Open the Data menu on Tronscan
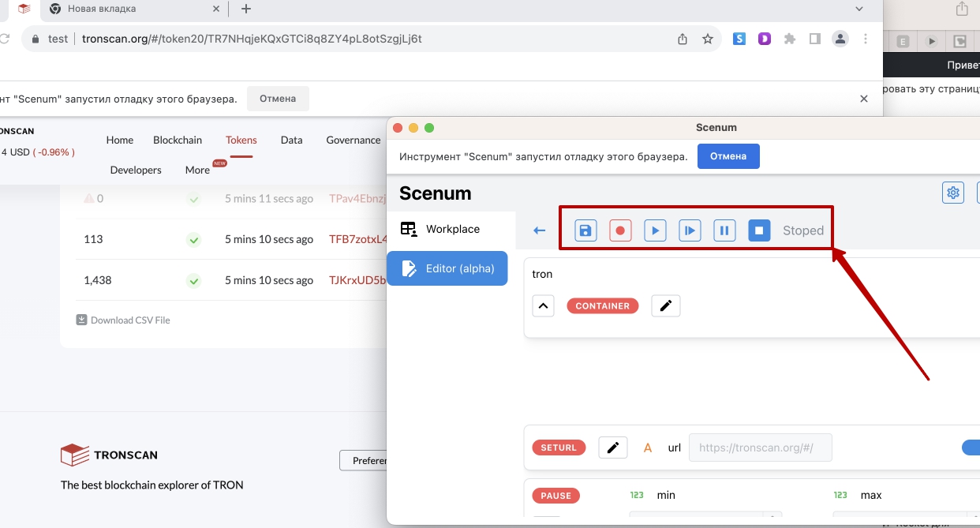Image resolution: width=980 pixels, height=528 pixels. [x=291, y=140]
